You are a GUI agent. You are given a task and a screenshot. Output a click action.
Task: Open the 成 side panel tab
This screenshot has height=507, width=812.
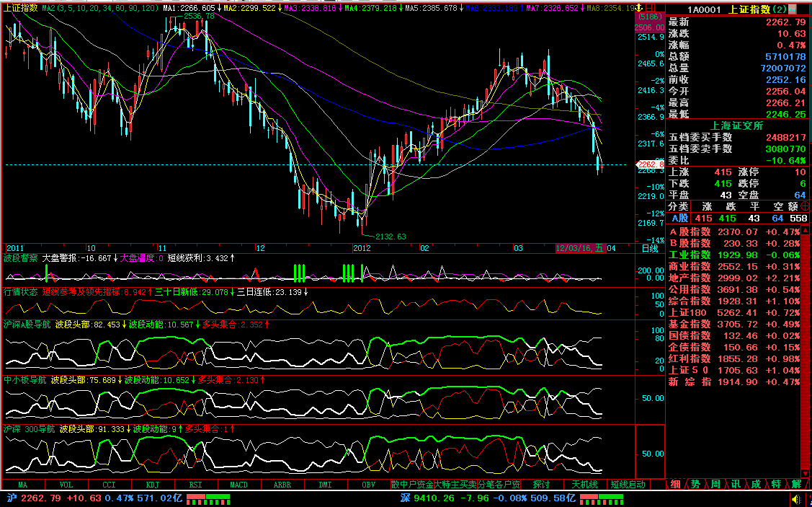(x=756, y=484)
